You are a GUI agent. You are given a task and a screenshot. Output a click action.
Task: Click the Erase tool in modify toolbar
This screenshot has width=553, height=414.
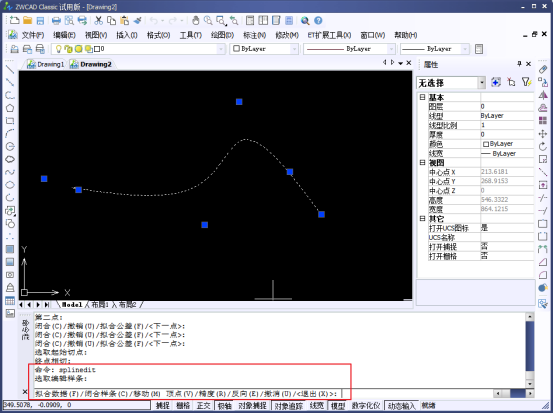(543, 69)
